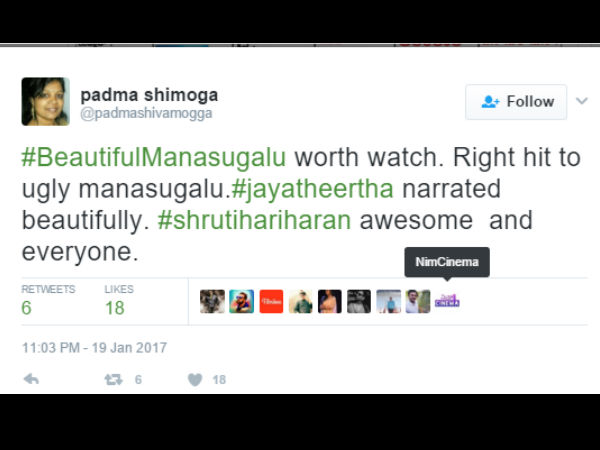This screenshot has width=600, height=450.
Task: Click the liker avatar in green jacket
Action: tap(300, 301)
